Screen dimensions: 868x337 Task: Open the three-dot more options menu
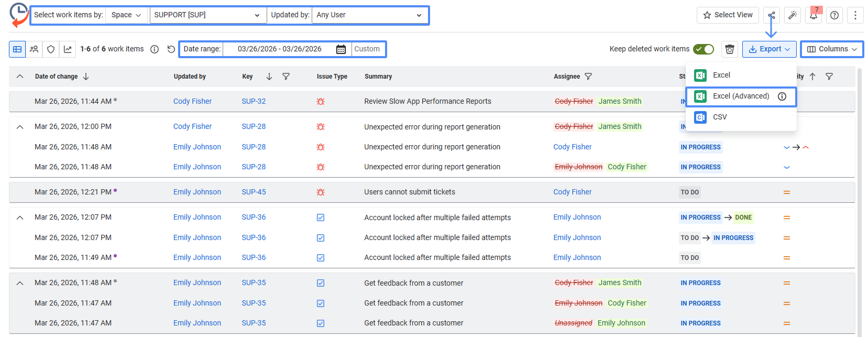(855, 15)
